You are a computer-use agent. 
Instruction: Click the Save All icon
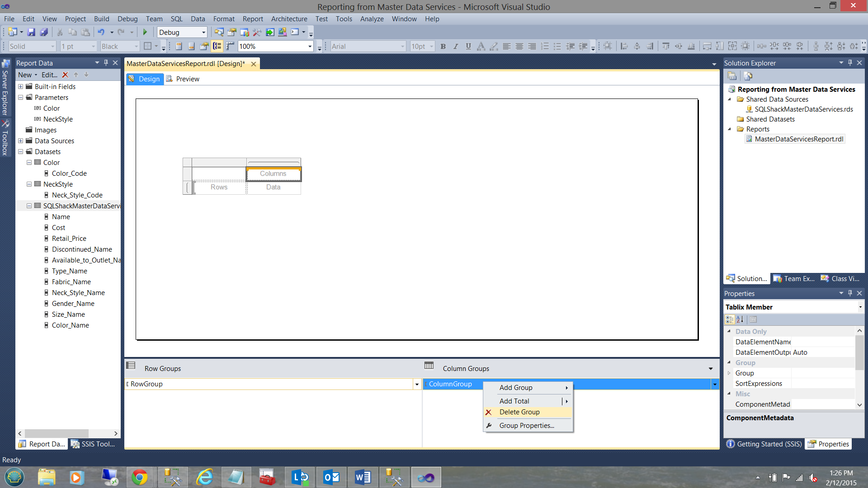(44, 32)
